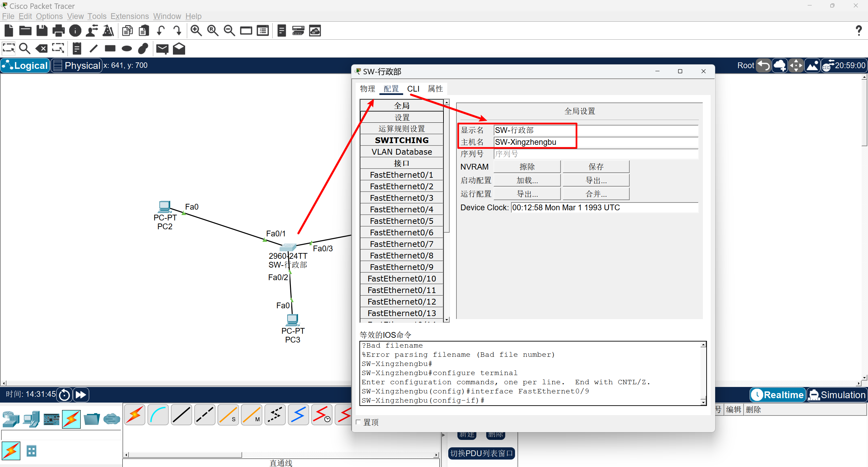This screenshot has height=467, width=868.
Task: Select the Add Complex PDU open envelope
Action: pos(179,48)
